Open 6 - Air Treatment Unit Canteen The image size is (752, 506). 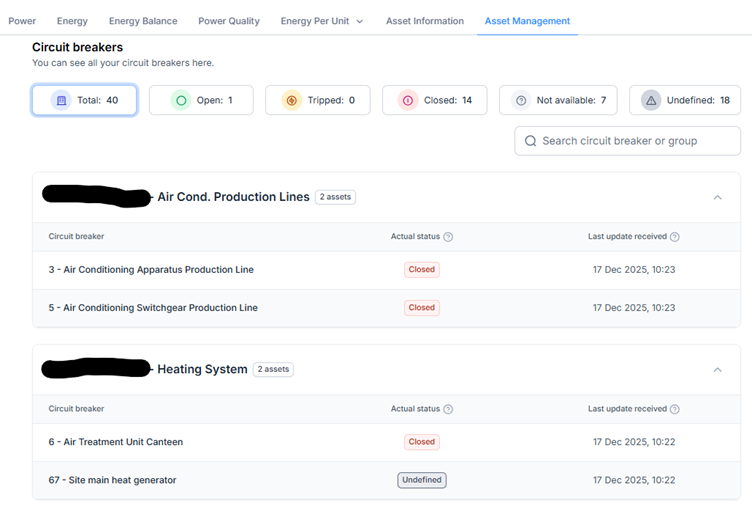point(115,442)
